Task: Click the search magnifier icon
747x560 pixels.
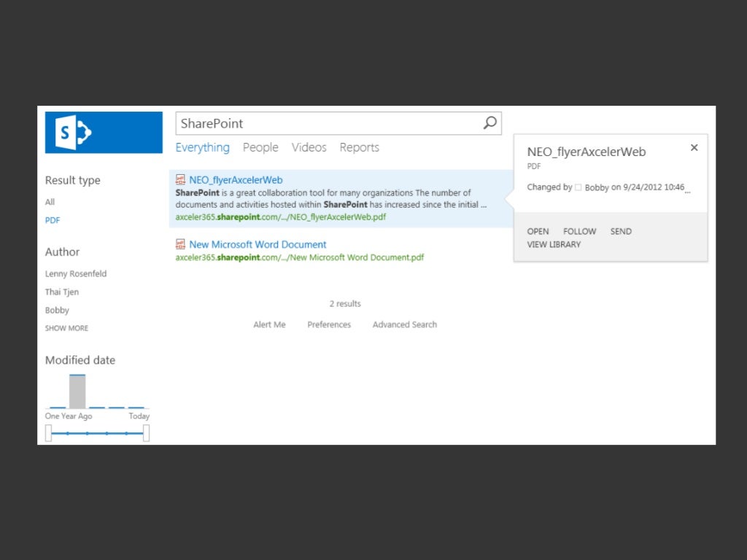Action: coord(489,123)
